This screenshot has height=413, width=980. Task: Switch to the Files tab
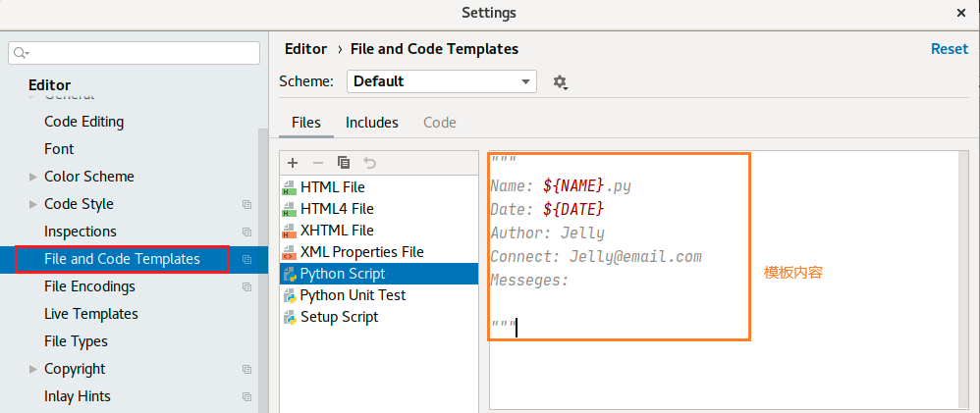pos(306,123)
